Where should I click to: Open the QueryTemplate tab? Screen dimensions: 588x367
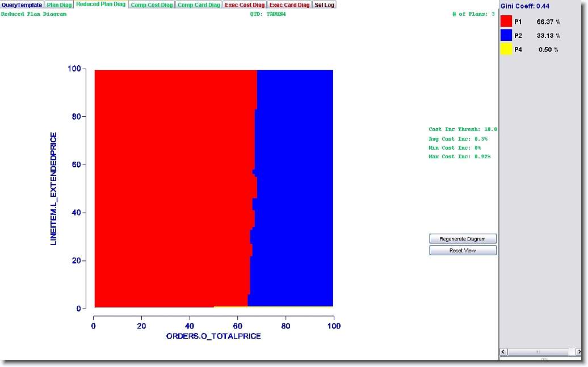22,5
